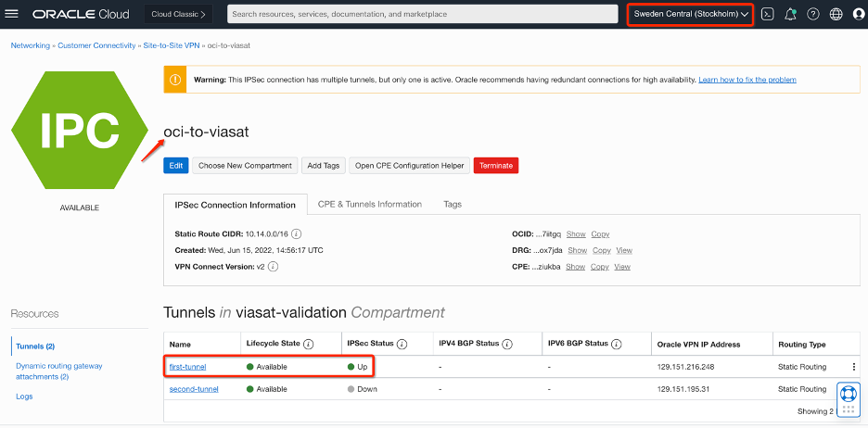Open the second-tunnel link
Image resolution: width=868 pixels, height=428 pixels.
click(194, 389)
